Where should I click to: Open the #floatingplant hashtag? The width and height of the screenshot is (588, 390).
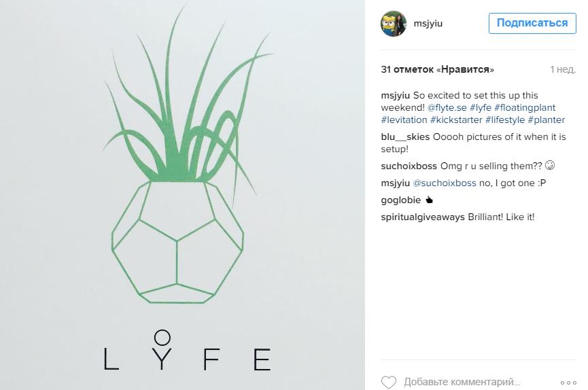[x=525, y=107]
